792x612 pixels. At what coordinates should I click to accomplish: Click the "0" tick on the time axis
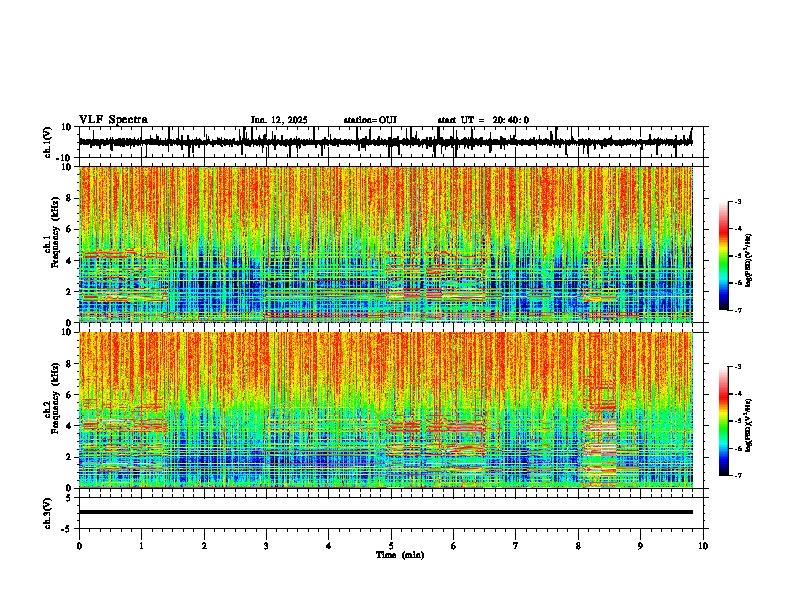pyautogui.click(x=79, y=546)
